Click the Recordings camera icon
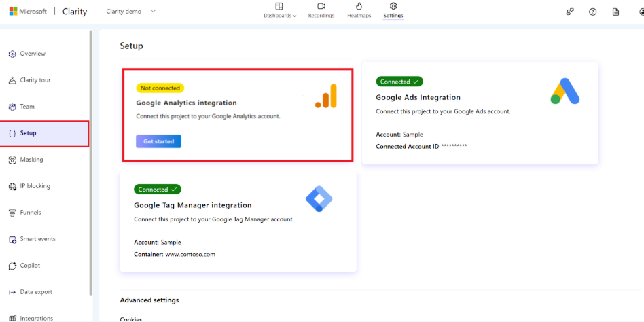 tap(321, 6)
